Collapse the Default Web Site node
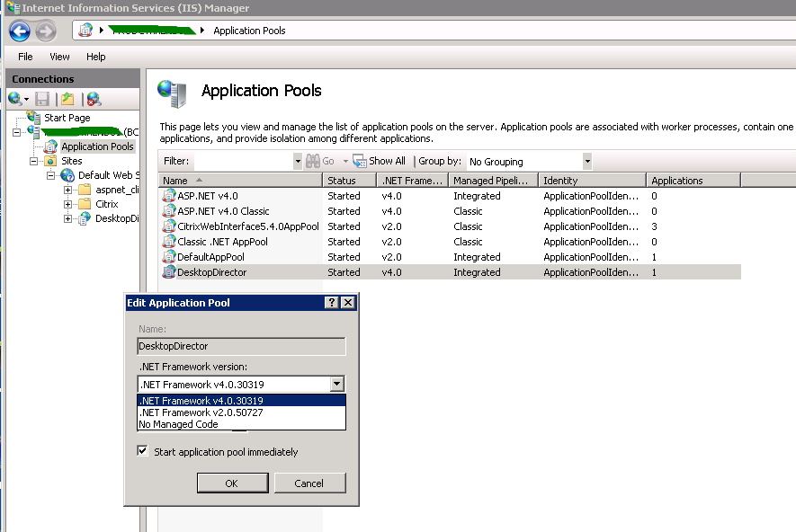The height and width of the screenshot is (532, 796). pyautogui.click(x=50, y=176)
